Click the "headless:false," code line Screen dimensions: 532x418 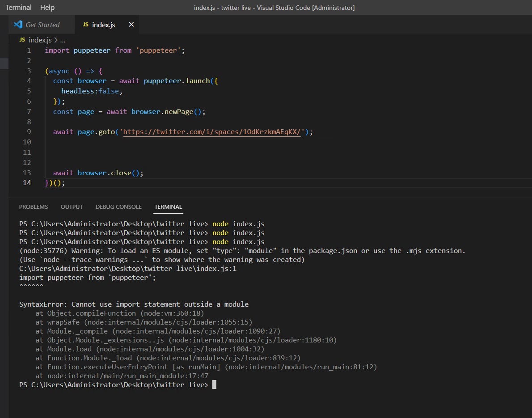92,91
